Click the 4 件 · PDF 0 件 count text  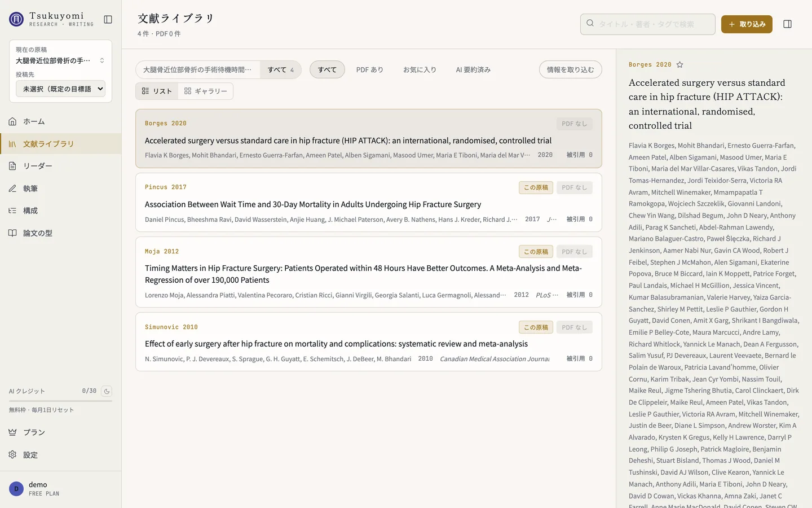point(159,34)
